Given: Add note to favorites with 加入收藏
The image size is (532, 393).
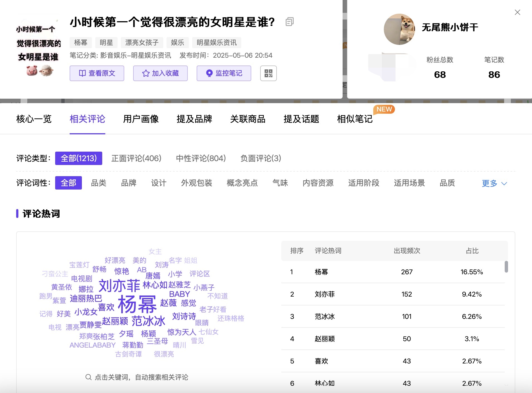Looking at the screenshot, I should coord(160,73).
